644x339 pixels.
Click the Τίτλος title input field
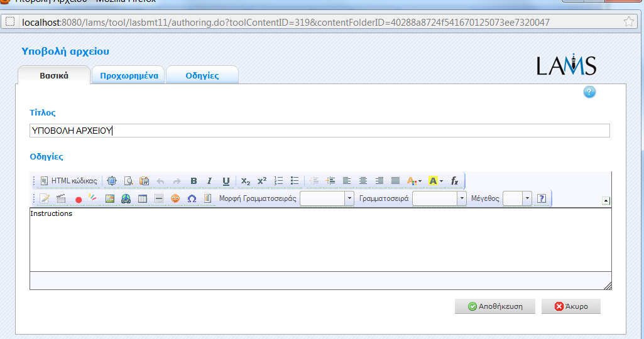tap(320, 131)
